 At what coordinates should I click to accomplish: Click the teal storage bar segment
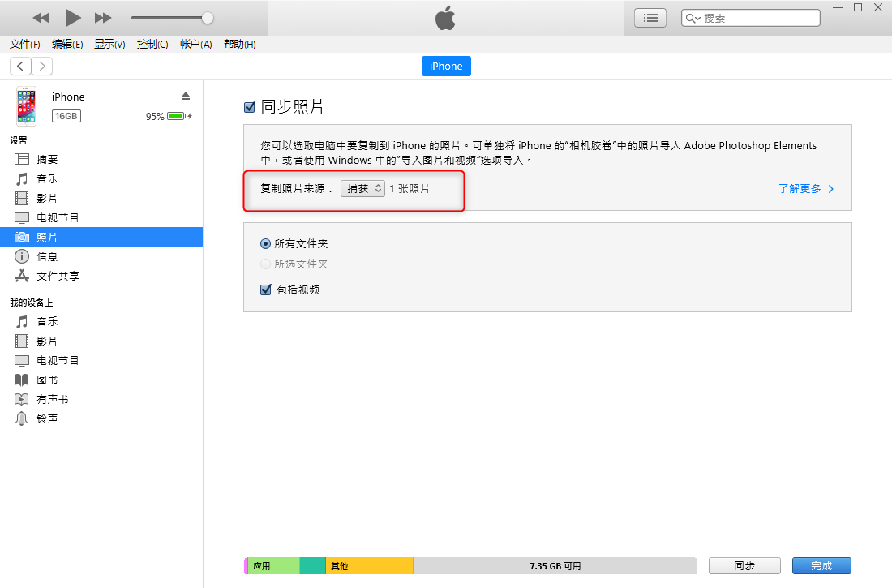coord(313,566)
